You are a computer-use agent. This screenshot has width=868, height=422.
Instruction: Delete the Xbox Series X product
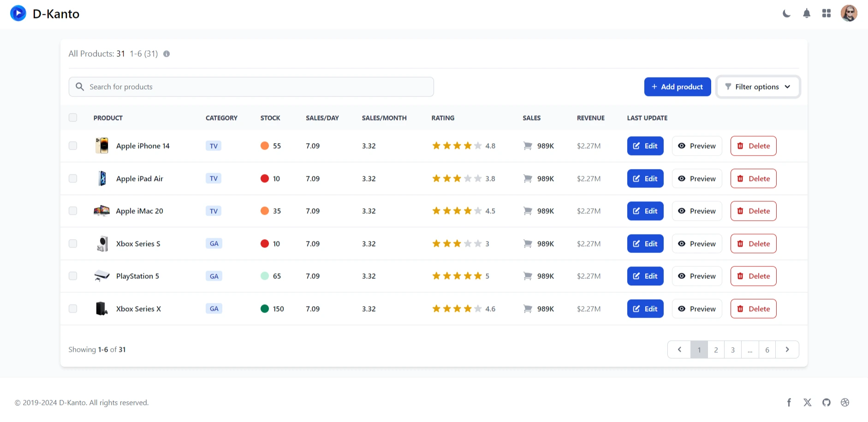point(754,309)
